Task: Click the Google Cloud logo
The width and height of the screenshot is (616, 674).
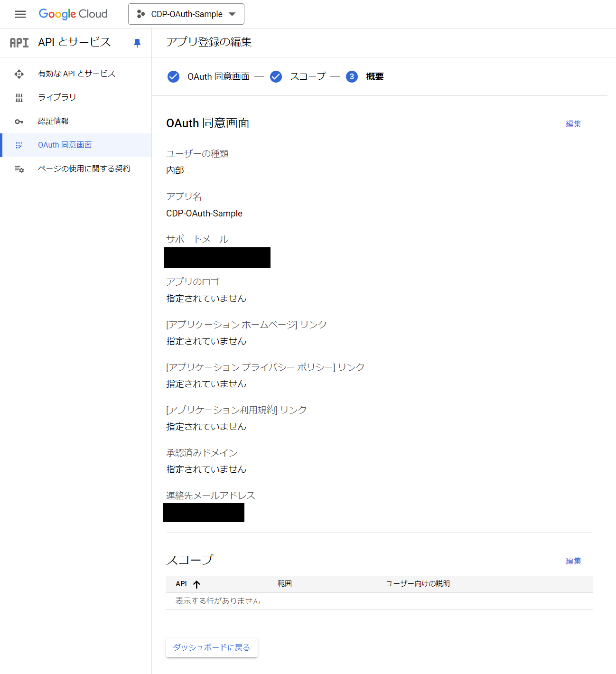Action: [73, 14]
